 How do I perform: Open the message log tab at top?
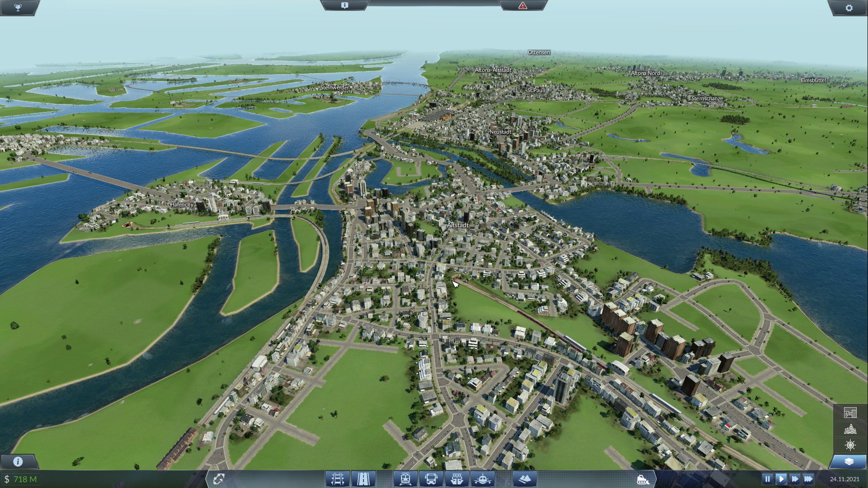344,5
